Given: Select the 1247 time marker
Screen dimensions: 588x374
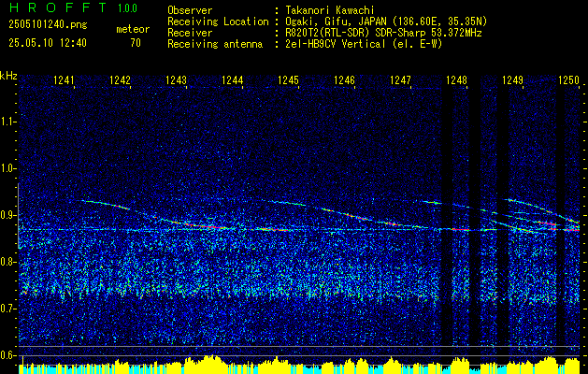Looking at the screenshot, I should 400,79.
